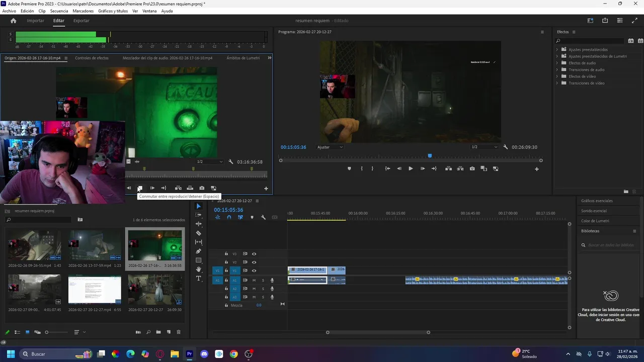644x362 pixels.
Task: Select the Type (T) tool
Action: [198, 279]
